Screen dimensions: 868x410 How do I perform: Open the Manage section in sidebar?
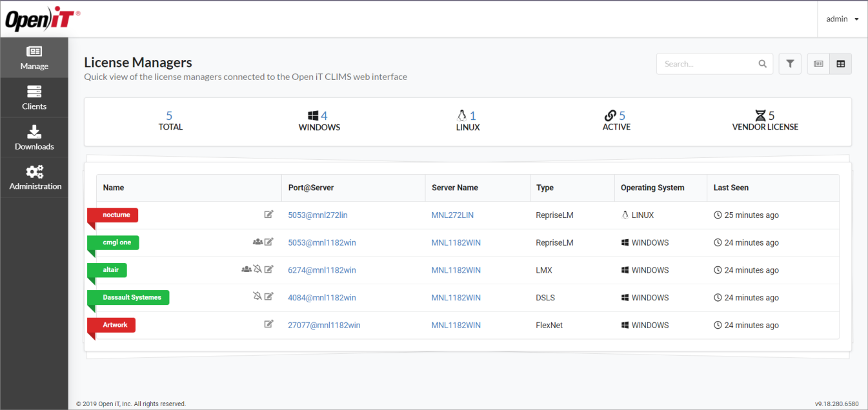pyautogui.click(x=34, y=58)
